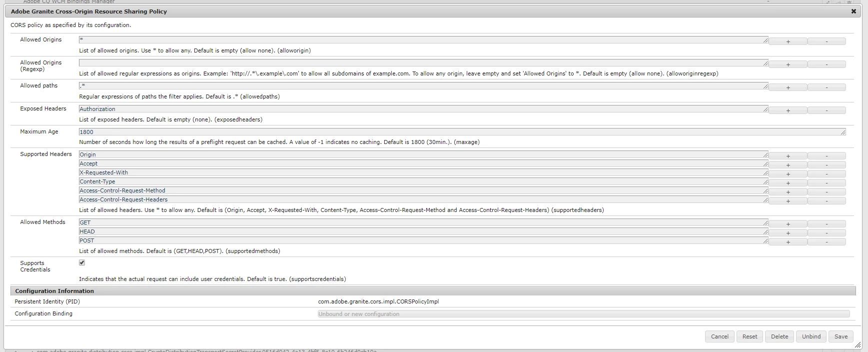Click the Configuration Information section header

(433, 291)
